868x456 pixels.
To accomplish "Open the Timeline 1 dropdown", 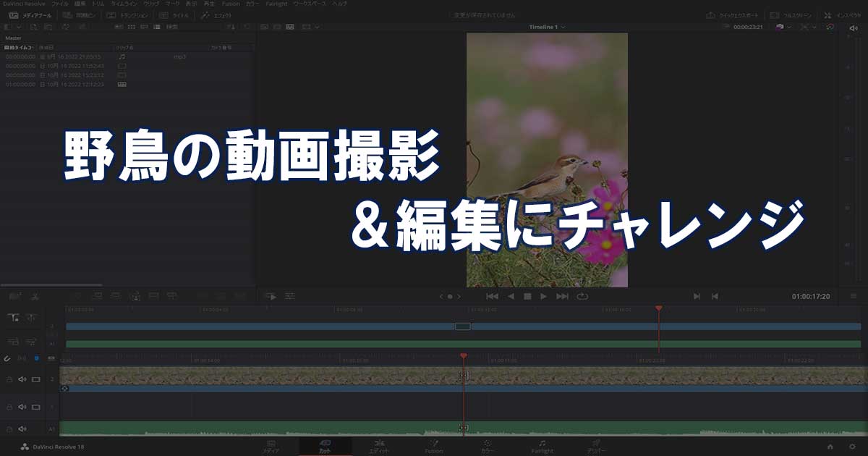I will coord(547,27).
